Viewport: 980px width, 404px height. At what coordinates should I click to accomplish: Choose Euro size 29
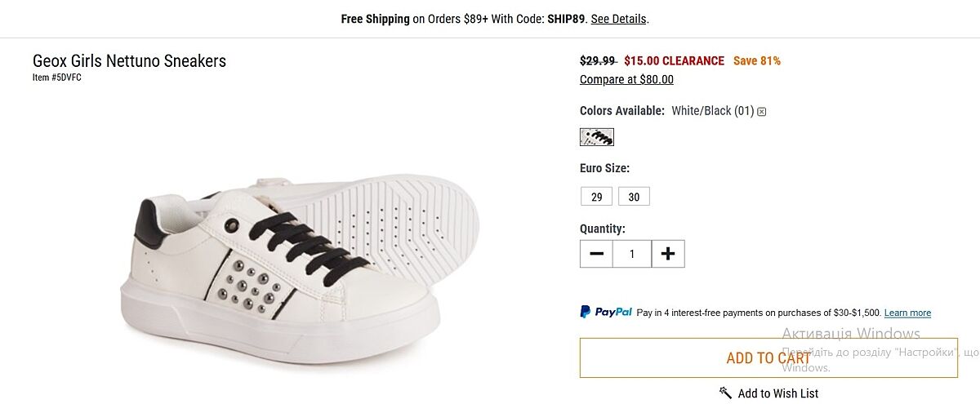[596, 197]
